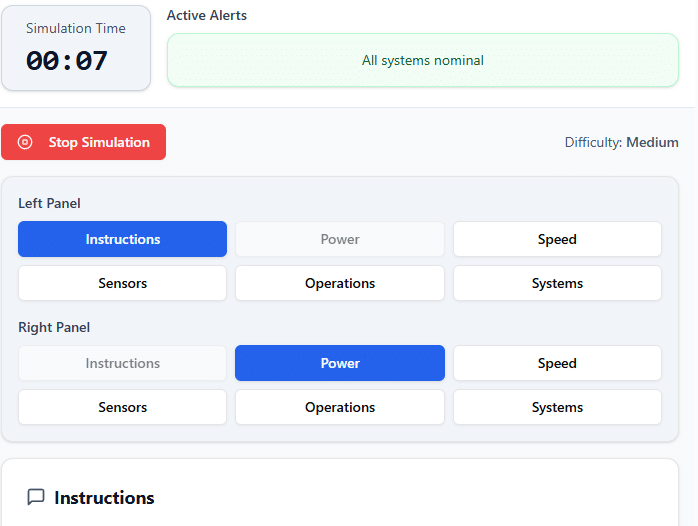Show Operations in the Left Panel
Image resolution: width=698 pixels, height=526 pixels.
coord(340,283)
